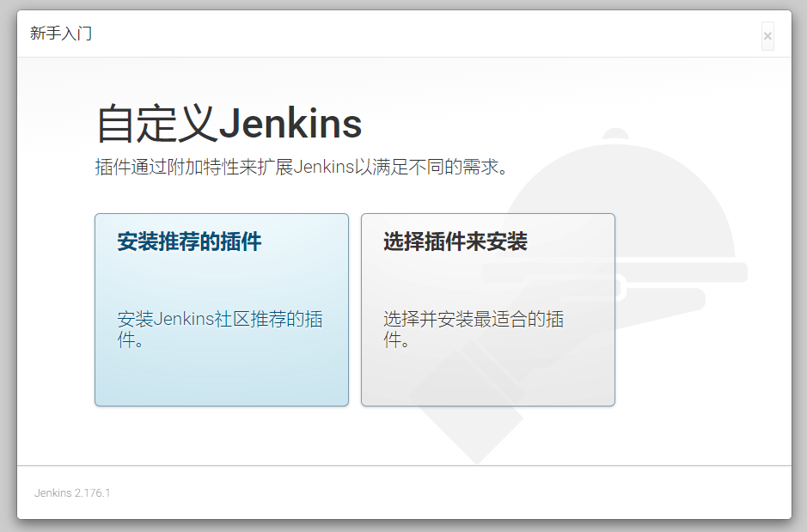Image resolution: width=807 pixels, height=532 pixels.
Task: Click the 新手入门 title text
Action: tap(61, 34)
